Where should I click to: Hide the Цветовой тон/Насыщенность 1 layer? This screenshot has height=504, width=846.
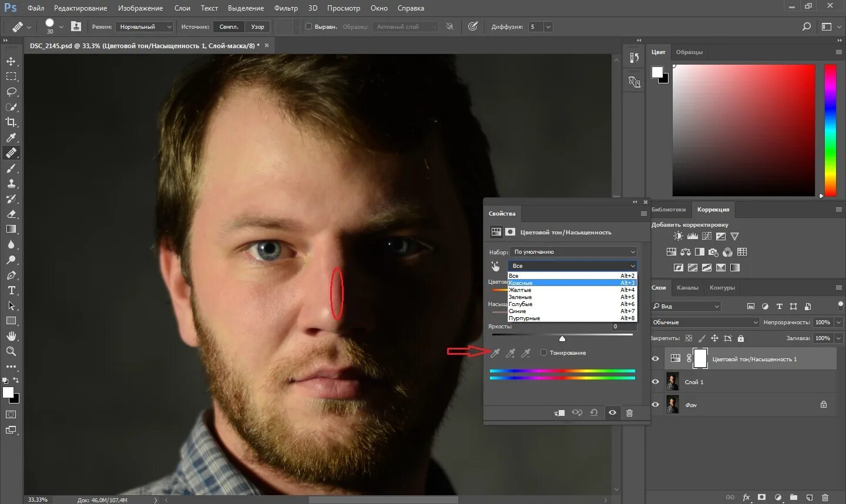point(655,358)
